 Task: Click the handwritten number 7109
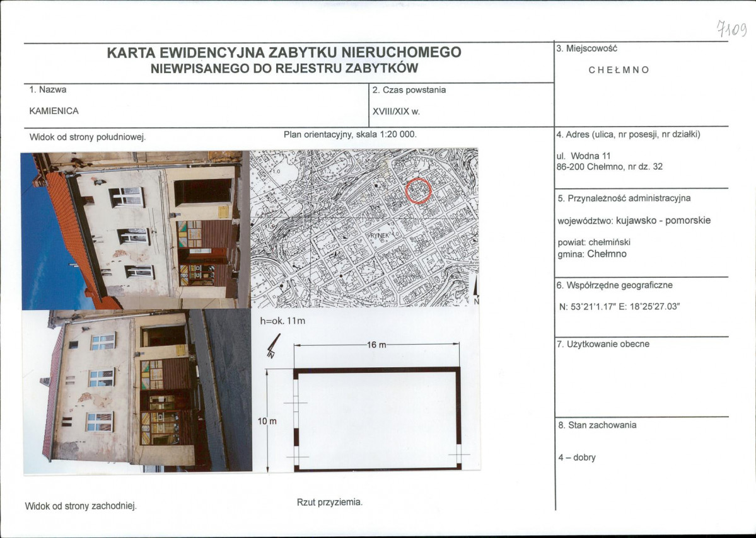coord(731,29)
